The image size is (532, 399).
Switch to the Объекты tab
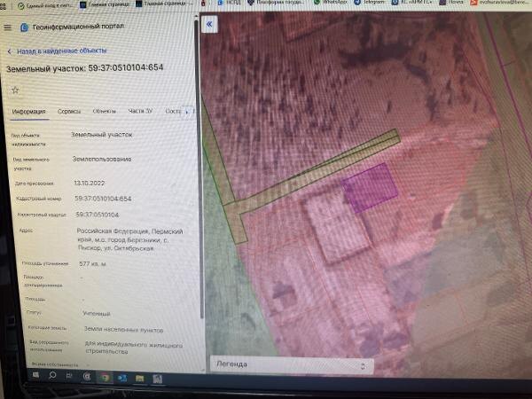(x=105, y=111)
